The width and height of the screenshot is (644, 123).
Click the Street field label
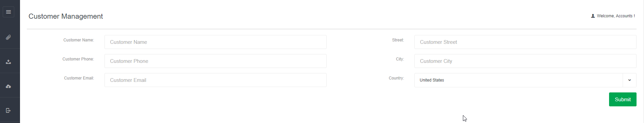(x=398, y=40)
